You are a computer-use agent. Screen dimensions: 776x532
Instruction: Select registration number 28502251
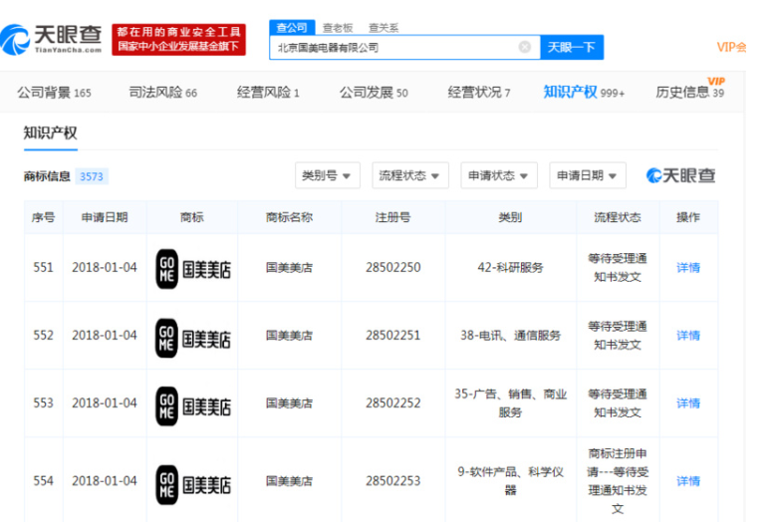point(392,336)
